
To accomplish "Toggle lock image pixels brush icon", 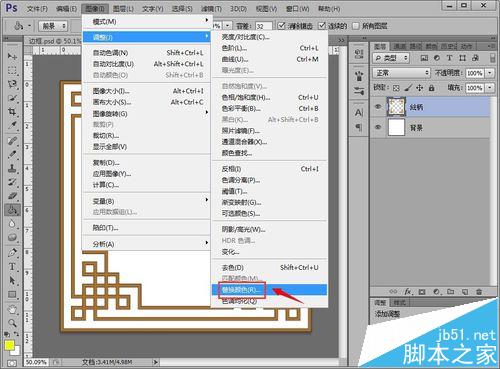I will click(408, 88).
